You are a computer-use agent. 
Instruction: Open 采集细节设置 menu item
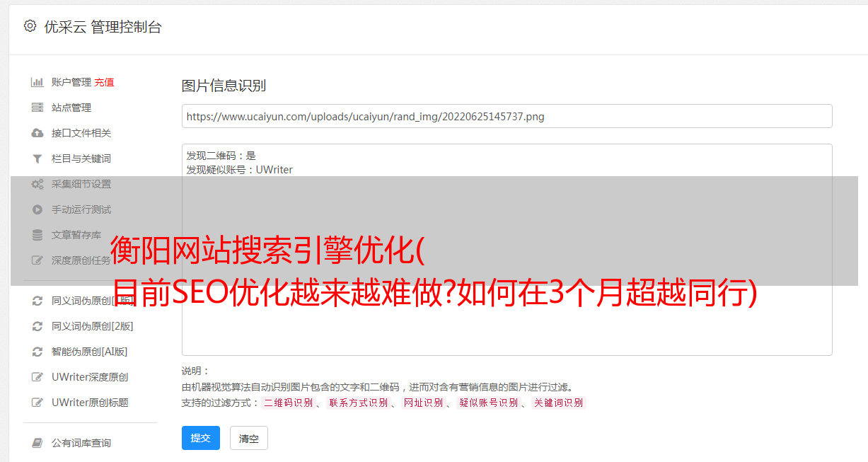point(81,184)
